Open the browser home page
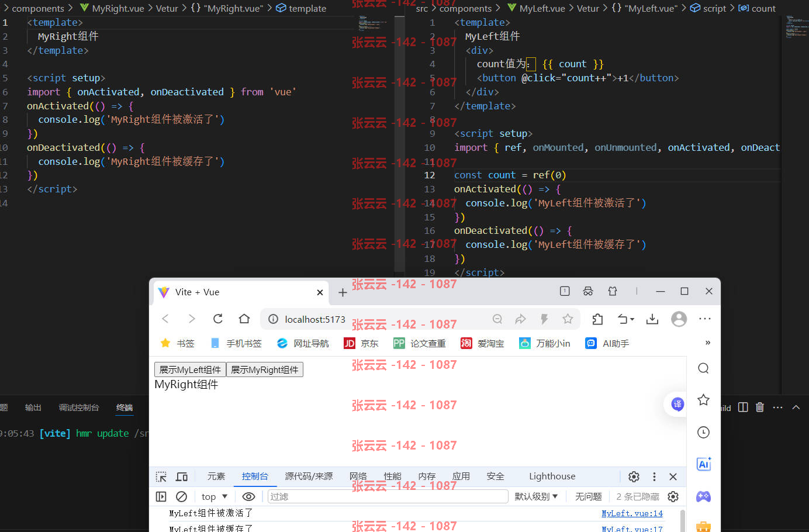 click(244, 319)
